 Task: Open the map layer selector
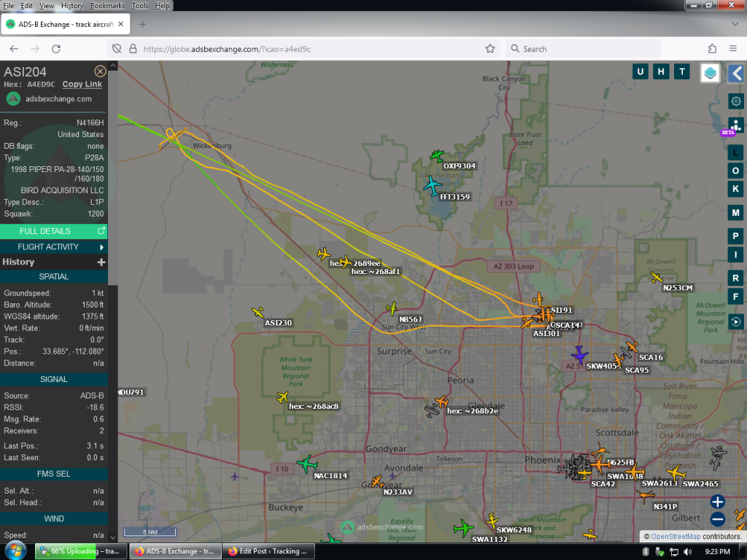[x=710, y=73]
